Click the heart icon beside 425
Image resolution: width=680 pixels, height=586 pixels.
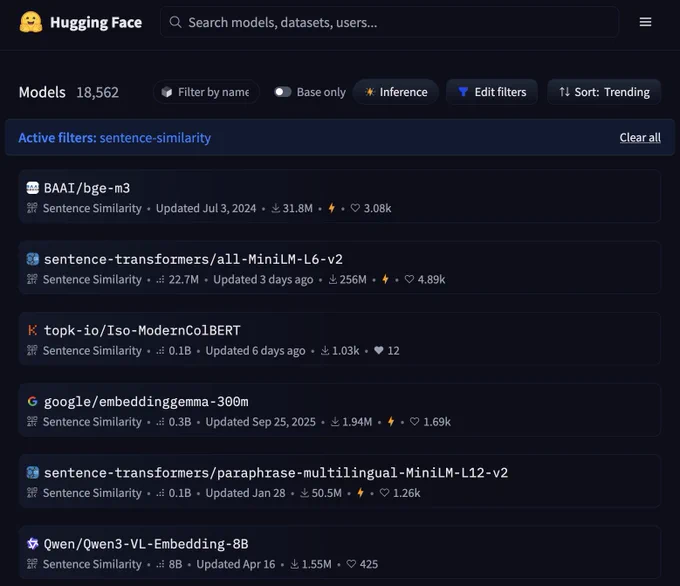[x=351, y=563]
